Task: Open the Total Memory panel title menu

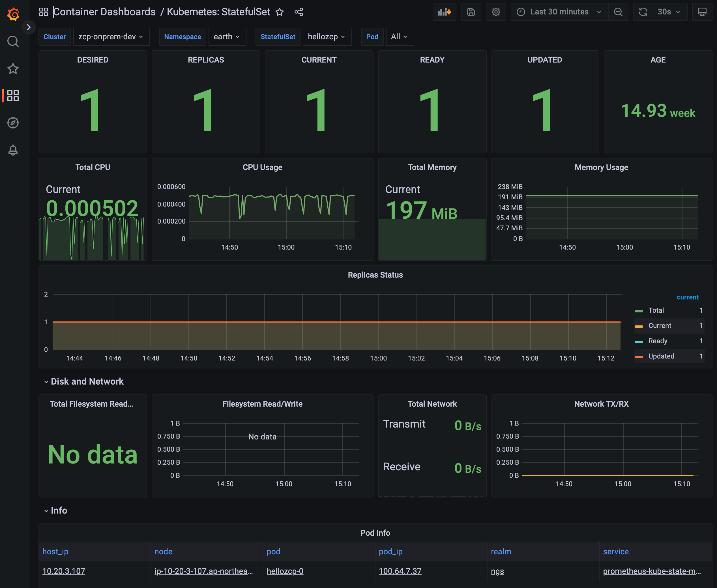Action: (x=432, y=167)
